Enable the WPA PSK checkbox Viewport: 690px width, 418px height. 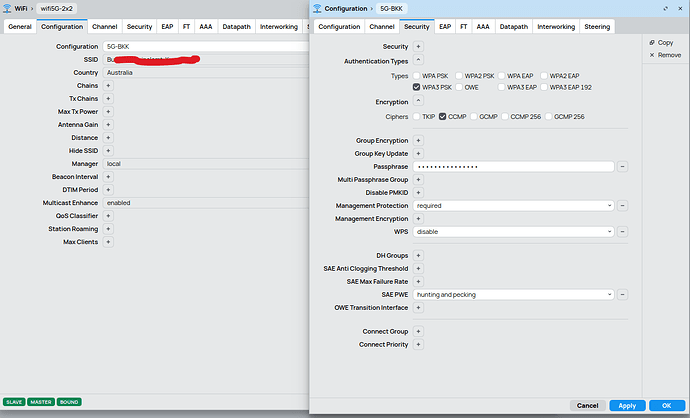coord(416,76)
